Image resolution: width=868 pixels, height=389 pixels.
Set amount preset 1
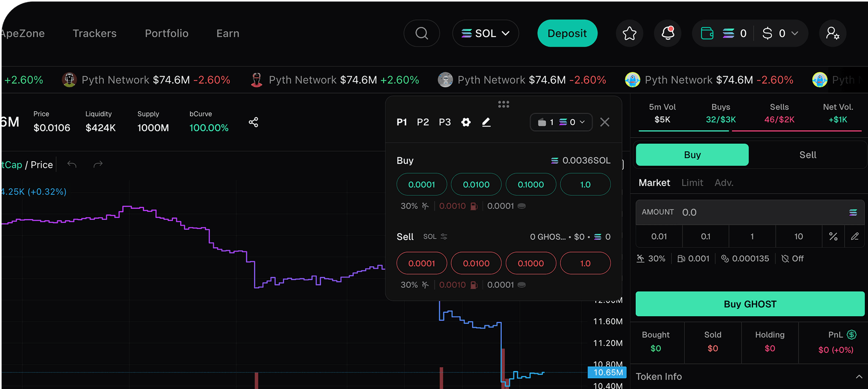pos(752,236)
